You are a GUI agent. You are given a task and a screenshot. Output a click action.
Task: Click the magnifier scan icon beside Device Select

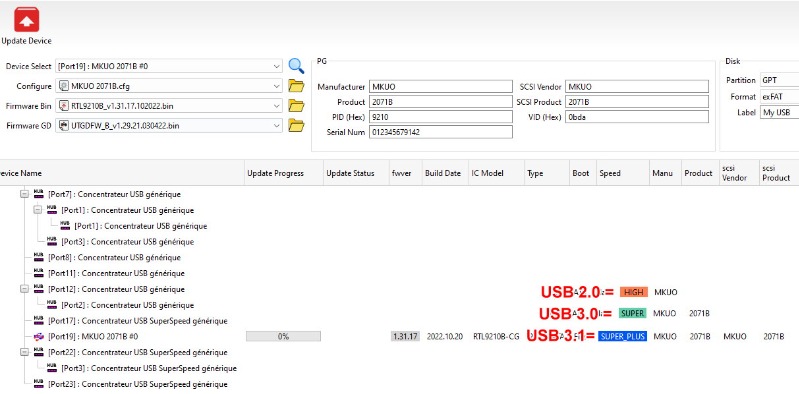(296, 66)
